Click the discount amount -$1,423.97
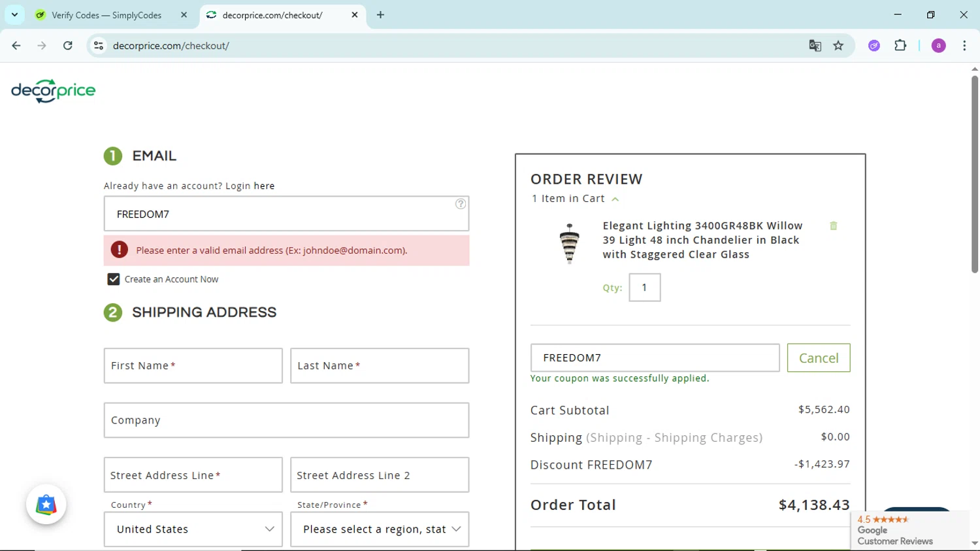The image size is (980, 551). click(x=822, y=464)
